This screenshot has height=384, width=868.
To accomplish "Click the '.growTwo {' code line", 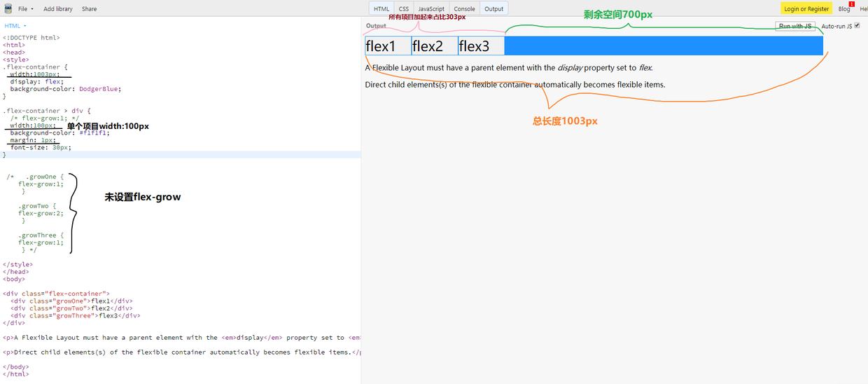I will click(37, 207).
